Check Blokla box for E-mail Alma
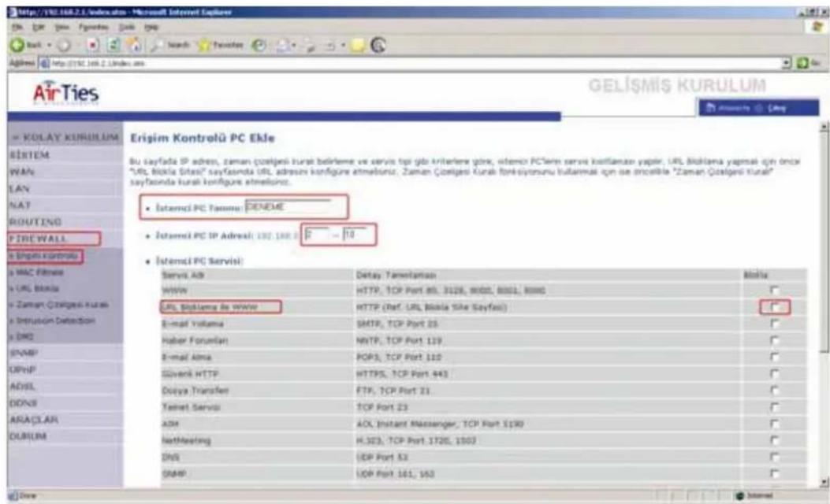 774,358
